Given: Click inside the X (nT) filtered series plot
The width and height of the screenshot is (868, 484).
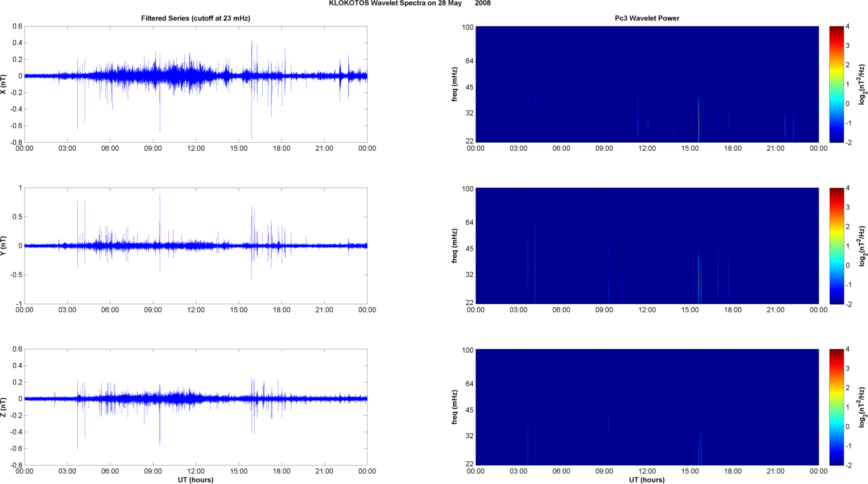Looking at the screenshot, I should 196,84.
